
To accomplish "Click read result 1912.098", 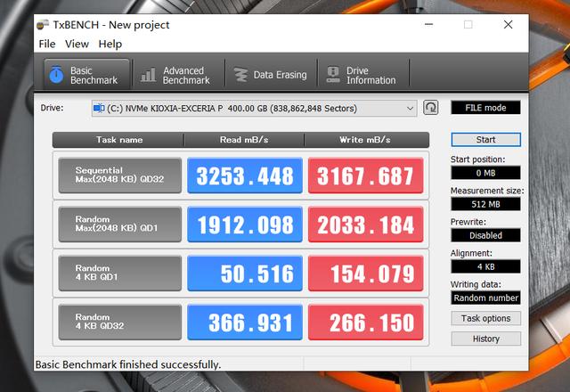I will coord(245,225).
